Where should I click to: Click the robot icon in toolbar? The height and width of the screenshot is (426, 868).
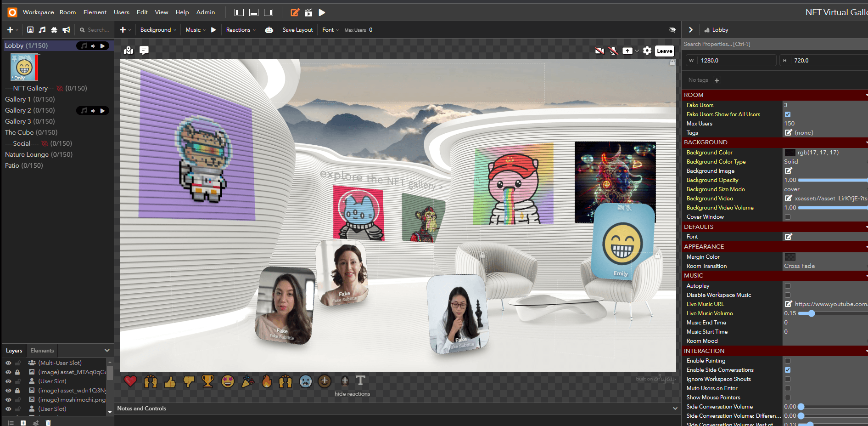pos(269,30)
